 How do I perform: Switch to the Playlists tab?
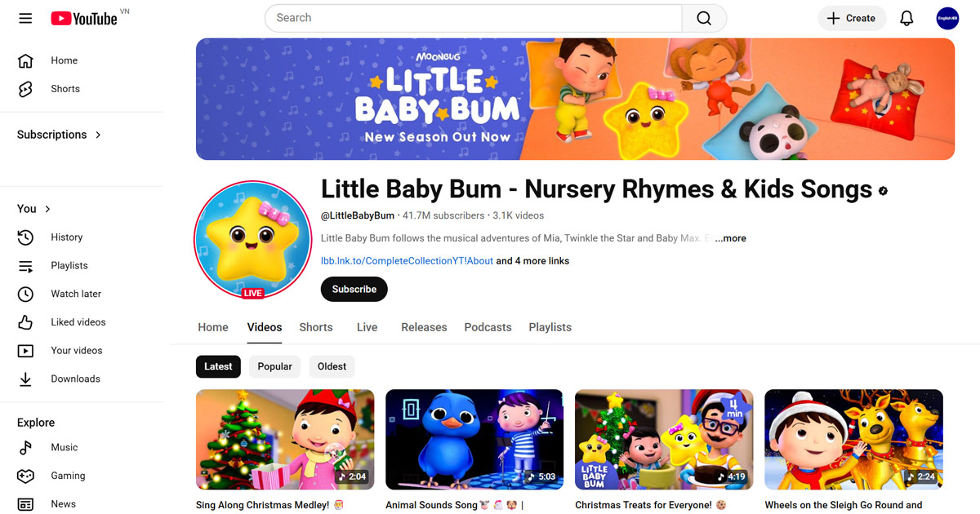coord(550,326)
